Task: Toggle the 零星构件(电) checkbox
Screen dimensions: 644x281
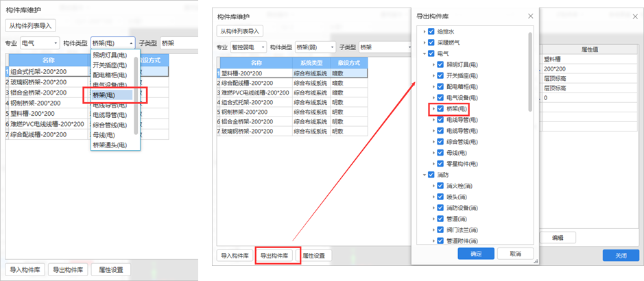Action: click(x=440, y=164)
